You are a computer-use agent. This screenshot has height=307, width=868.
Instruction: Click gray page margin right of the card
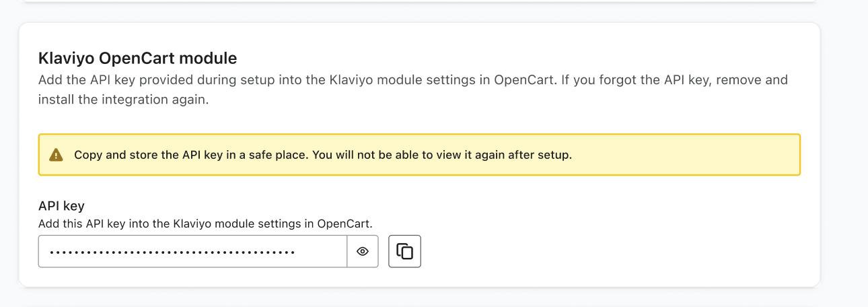click(844, 155)
